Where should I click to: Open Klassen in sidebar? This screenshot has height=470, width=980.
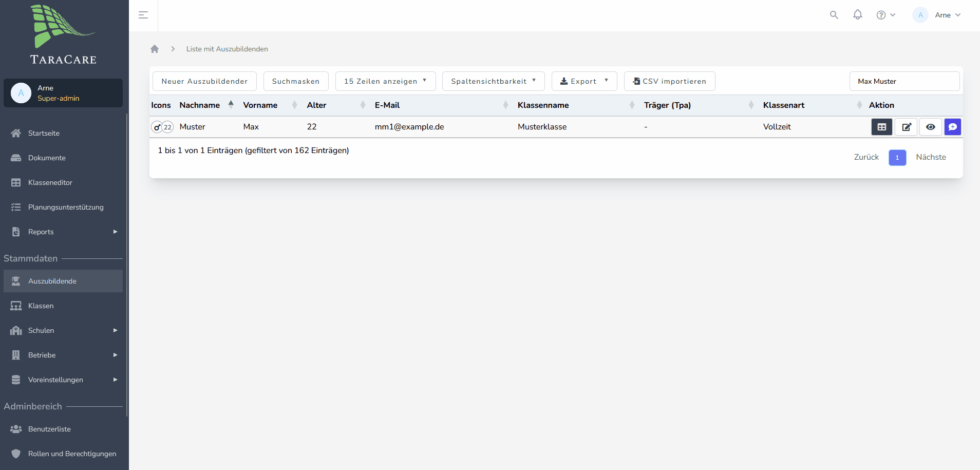click(x=63, y=306)
